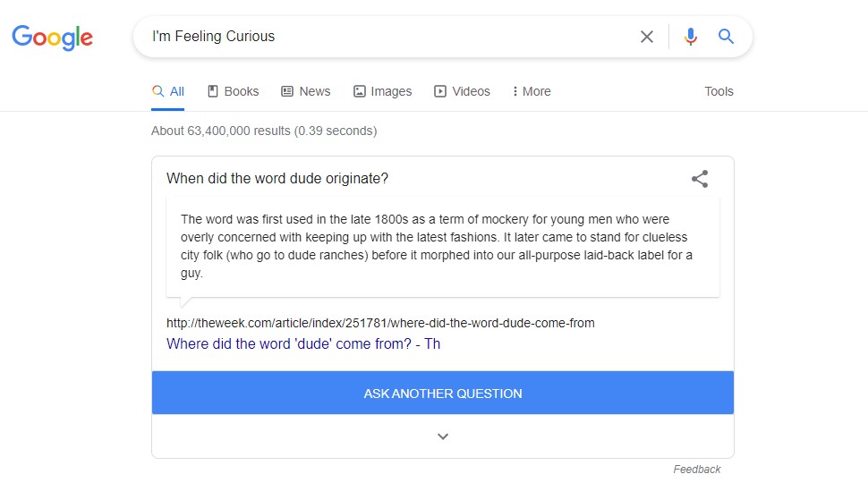868x491 pixels.
Task: Click the Videos tab play icon
Action: (440, 91)
